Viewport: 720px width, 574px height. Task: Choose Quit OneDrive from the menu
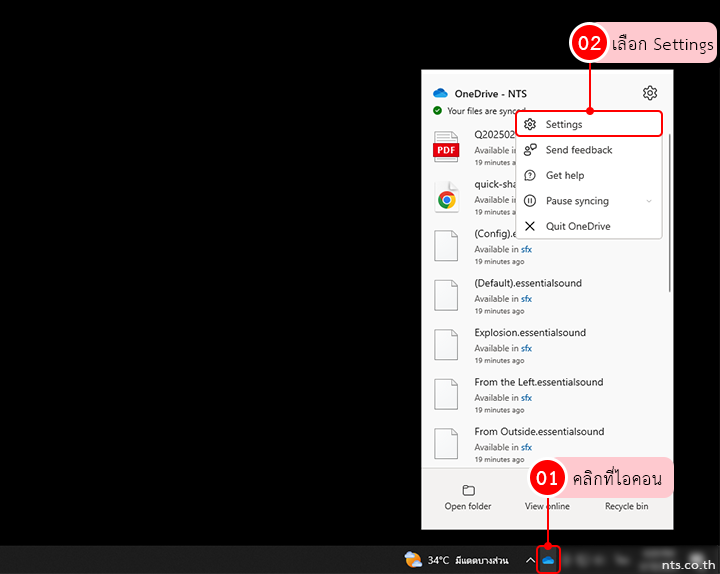coord(589,226)
